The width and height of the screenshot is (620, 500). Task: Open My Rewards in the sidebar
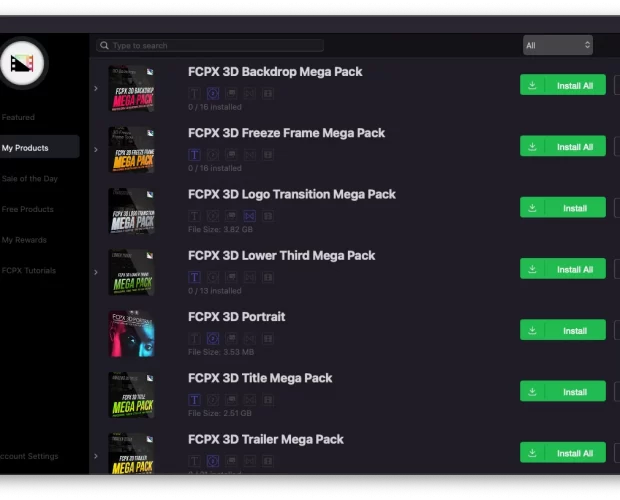point(24,240)
